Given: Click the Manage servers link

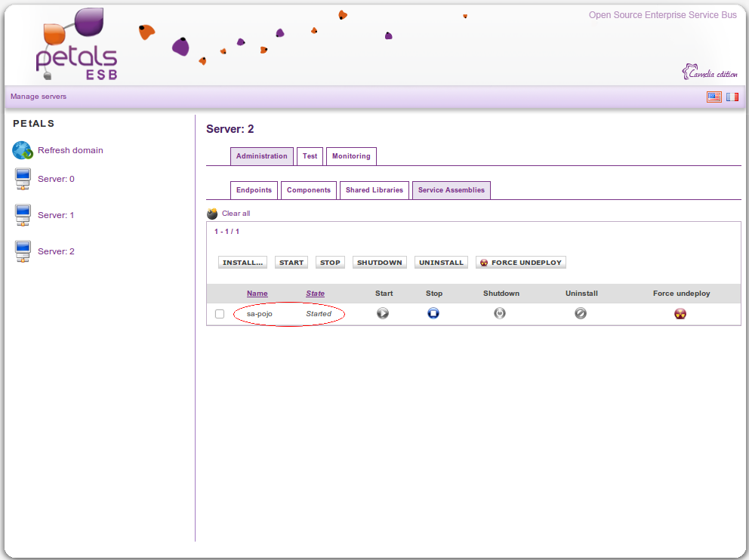Looking at the screenshot, I should pos(39,97).
